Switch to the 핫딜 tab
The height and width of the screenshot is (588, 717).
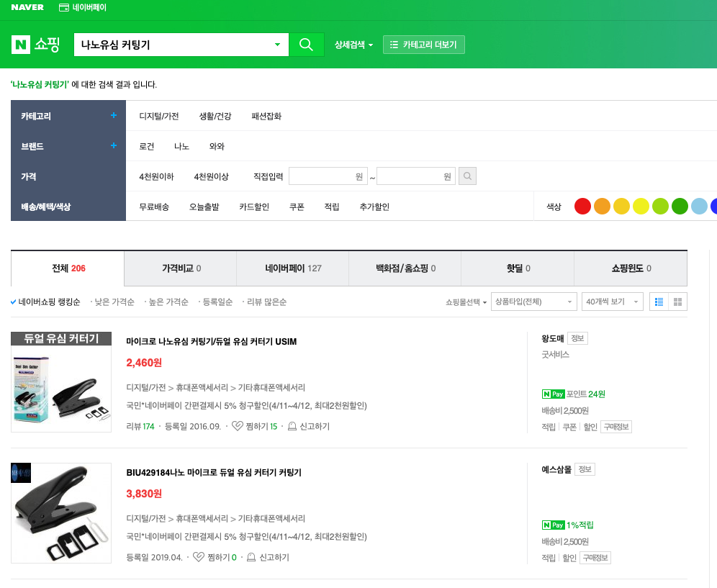518,268
